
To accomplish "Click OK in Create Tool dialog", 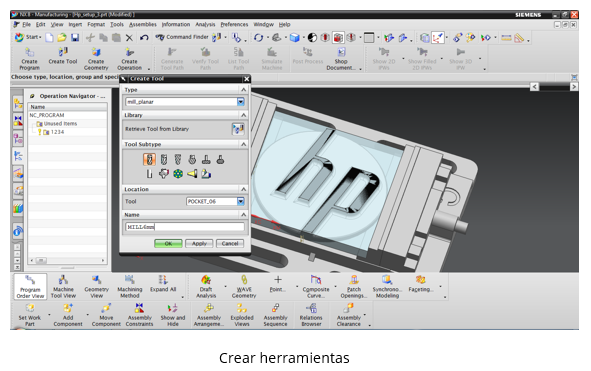I will (x=168, y=244).
